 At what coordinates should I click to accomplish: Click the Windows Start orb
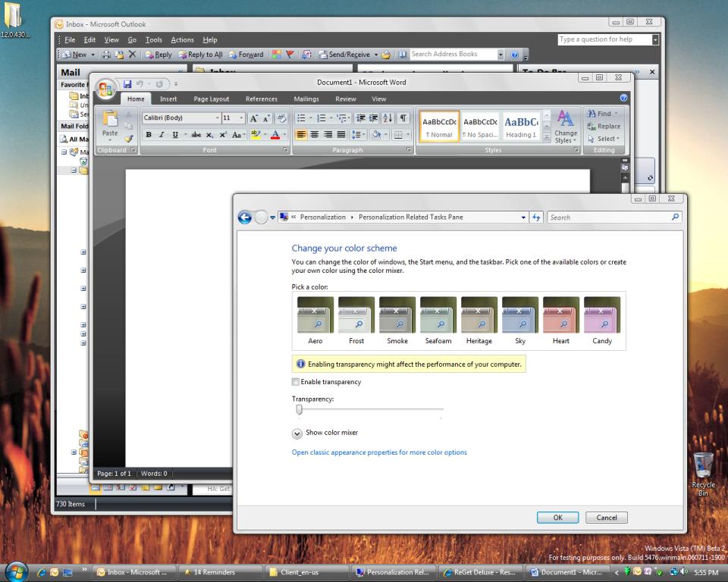17,572
